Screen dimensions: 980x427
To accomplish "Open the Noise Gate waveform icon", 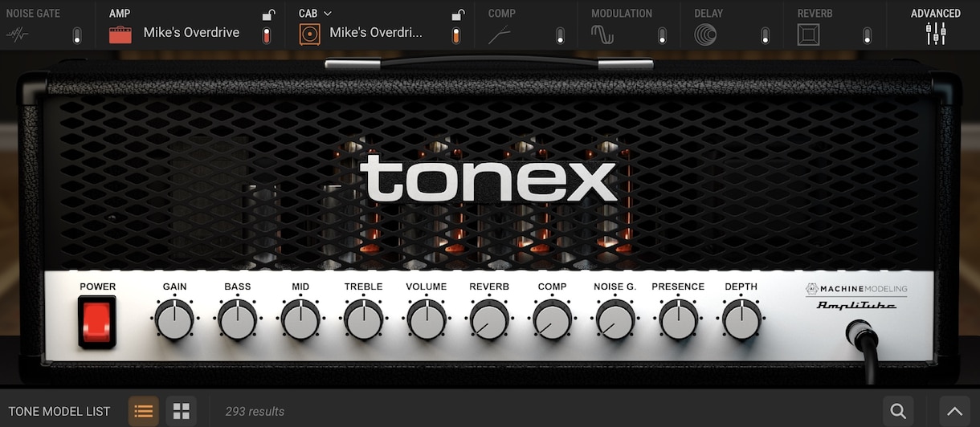I will click(18, 35).
